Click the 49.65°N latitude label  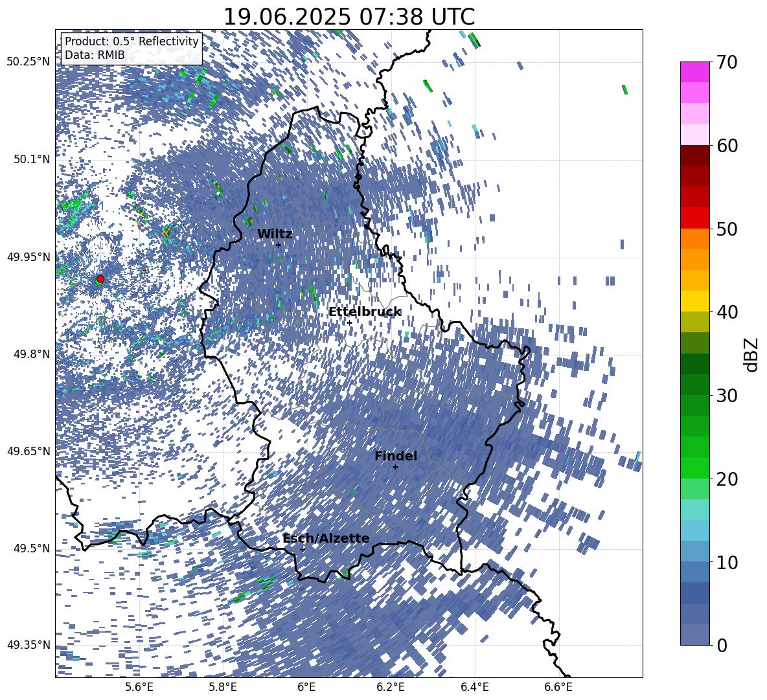(x=29, y=451)
